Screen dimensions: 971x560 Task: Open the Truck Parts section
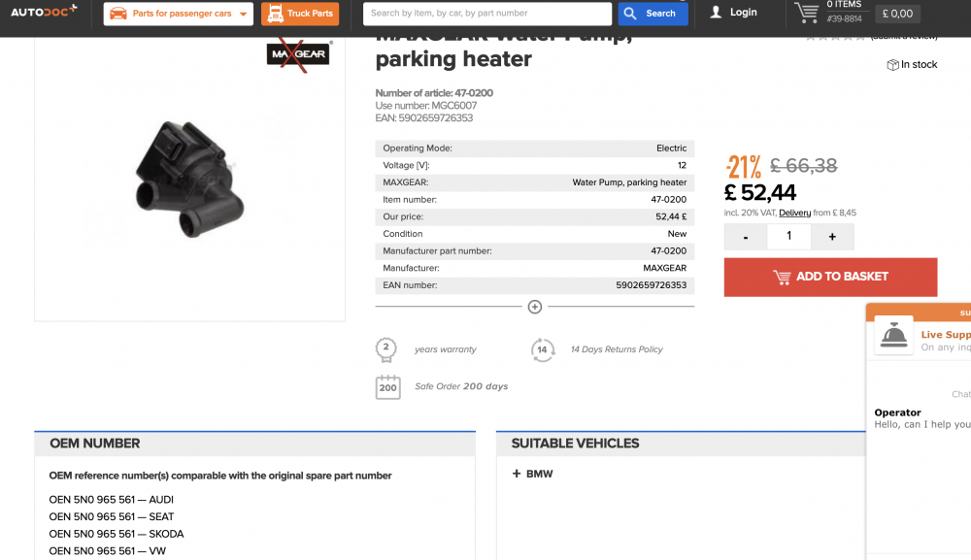point(300,14)
